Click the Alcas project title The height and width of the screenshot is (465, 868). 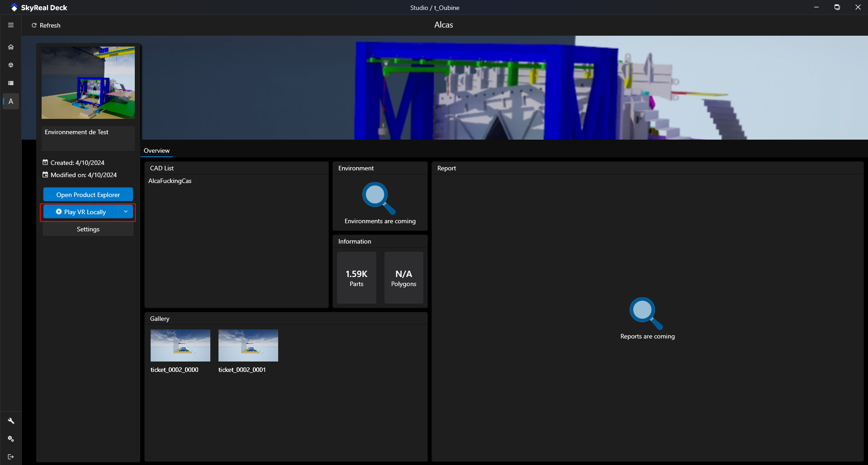(444, 25)
